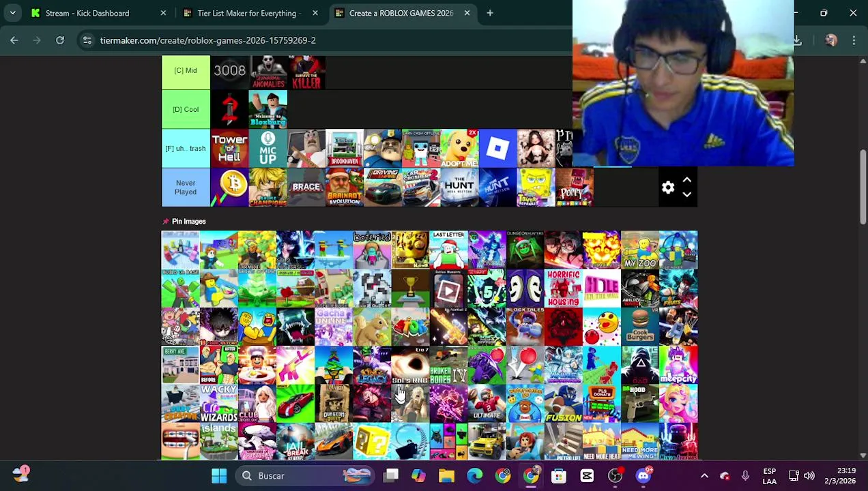Select the Never Played tier label

(x=186, y=188)
